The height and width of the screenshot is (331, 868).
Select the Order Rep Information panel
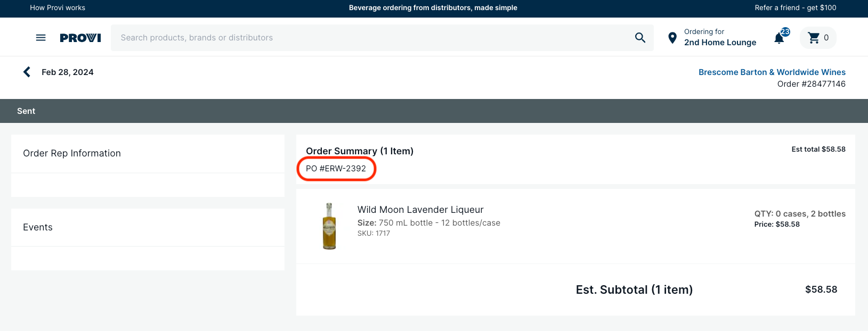point(72,153)
